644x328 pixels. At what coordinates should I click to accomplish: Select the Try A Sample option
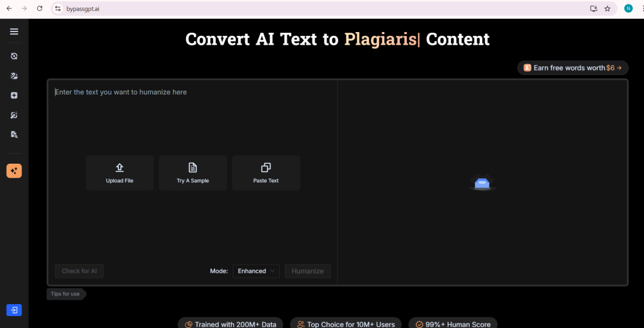[192, 173]
